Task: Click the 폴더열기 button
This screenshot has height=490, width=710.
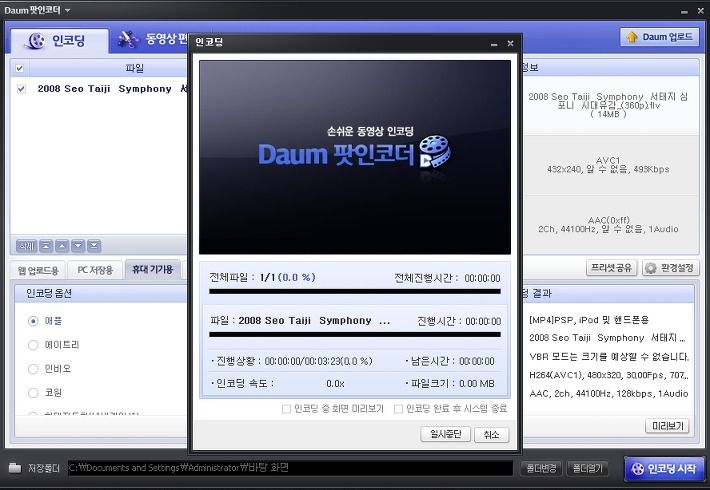Action: [x=587, y=468]
